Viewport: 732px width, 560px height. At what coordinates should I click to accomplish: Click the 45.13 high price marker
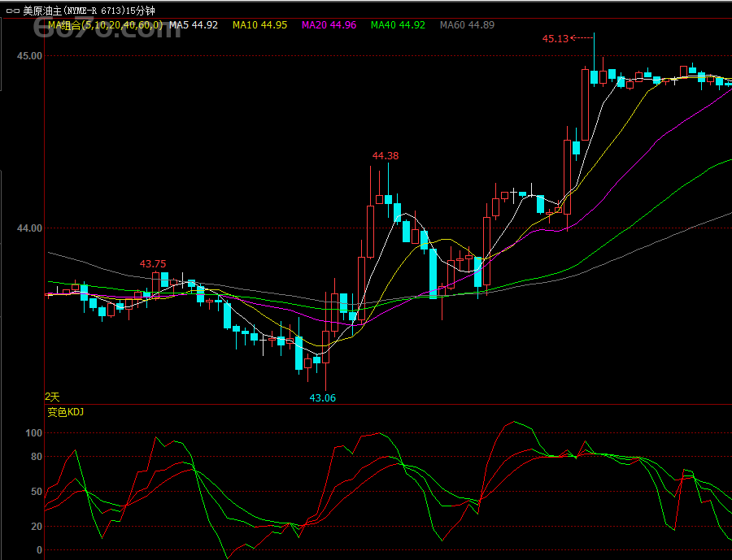(x=556, y=38)
